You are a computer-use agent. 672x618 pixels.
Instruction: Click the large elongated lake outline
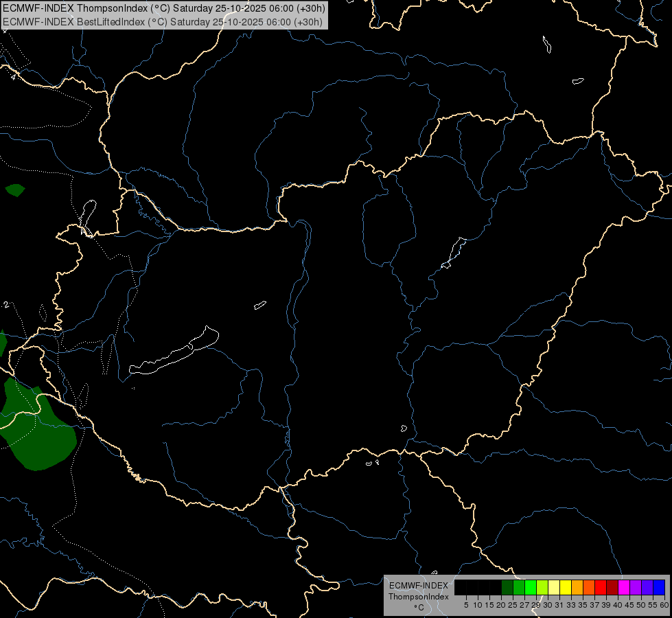pyautogui.click(x=174, y=350)
